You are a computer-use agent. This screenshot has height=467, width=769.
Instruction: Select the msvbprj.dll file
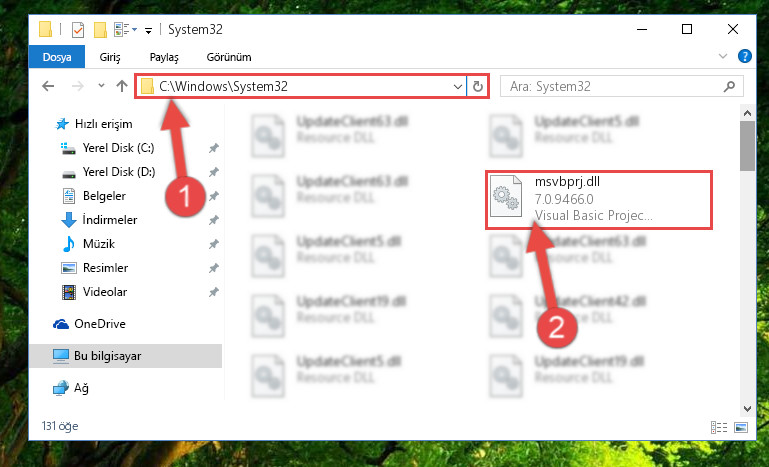pyautogui.click(x=598, y=199)
